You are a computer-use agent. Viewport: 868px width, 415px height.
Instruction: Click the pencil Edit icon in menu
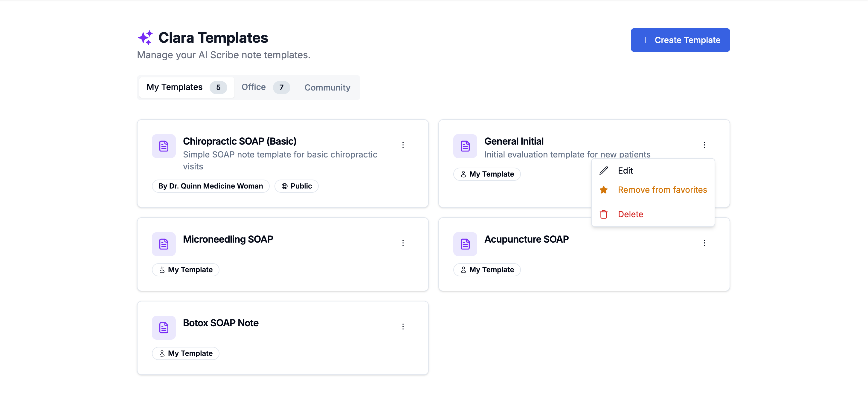tap(603, 171)
